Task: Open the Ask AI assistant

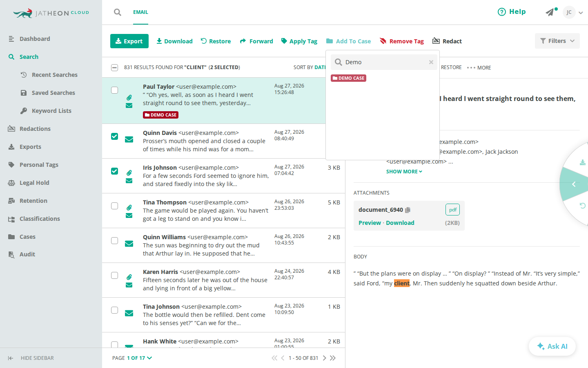Action: 552,346
